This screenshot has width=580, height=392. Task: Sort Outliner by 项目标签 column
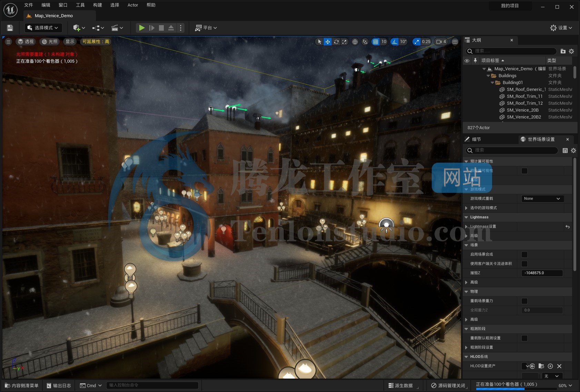[x=492, y=61]
